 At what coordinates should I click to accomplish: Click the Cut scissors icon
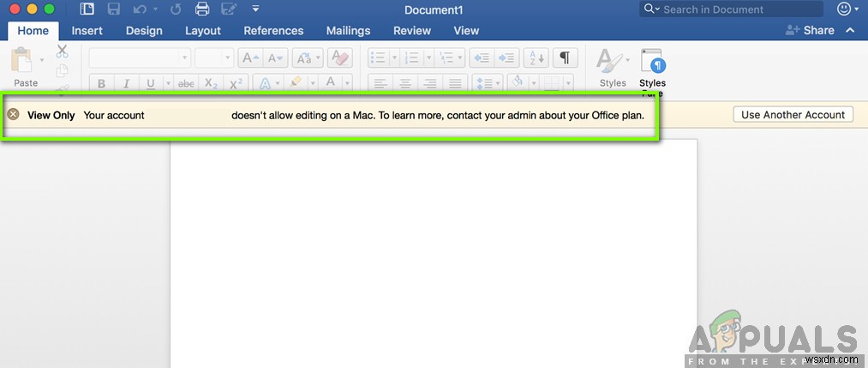click(x=62, y=51)
